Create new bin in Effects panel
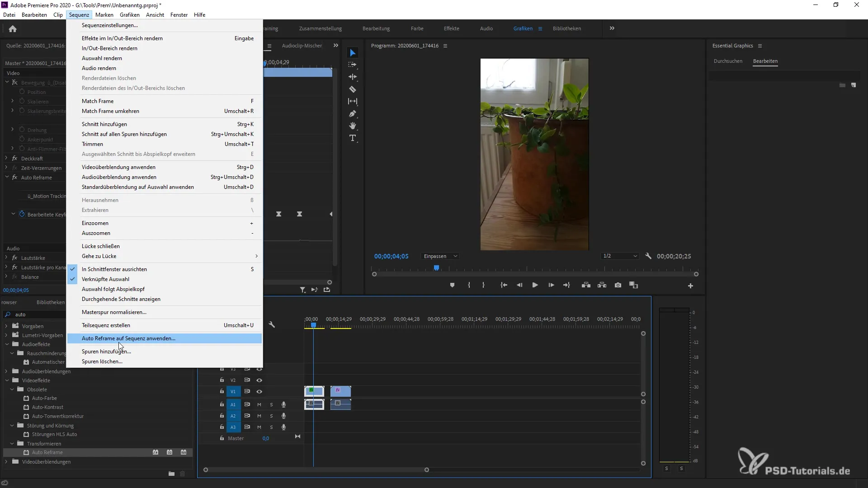The image size is (868, 488). (x=171, y=474)
